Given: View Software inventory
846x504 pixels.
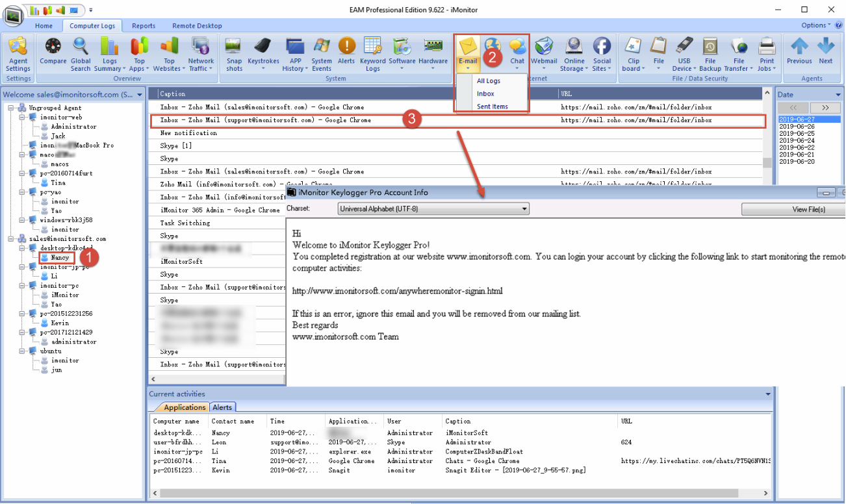Looking at the screenshot, I should 402,55.
